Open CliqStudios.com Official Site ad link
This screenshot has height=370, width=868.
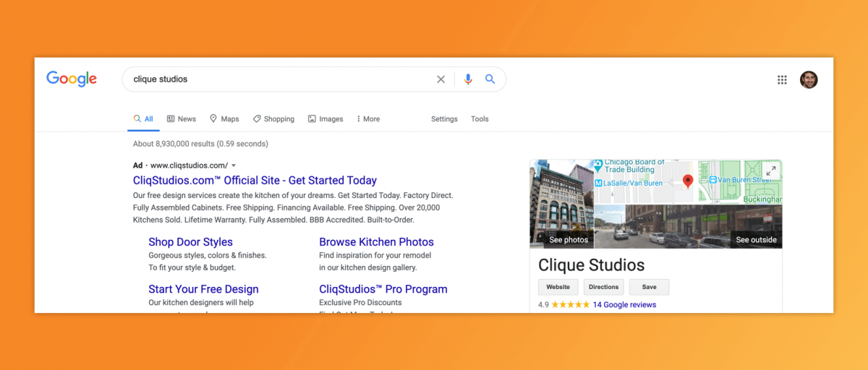point(255,181)
